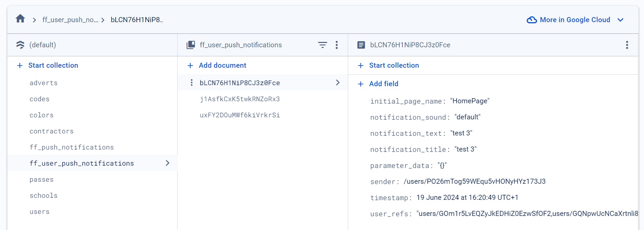
Task: Click Add document
Action: pos(222,65)
